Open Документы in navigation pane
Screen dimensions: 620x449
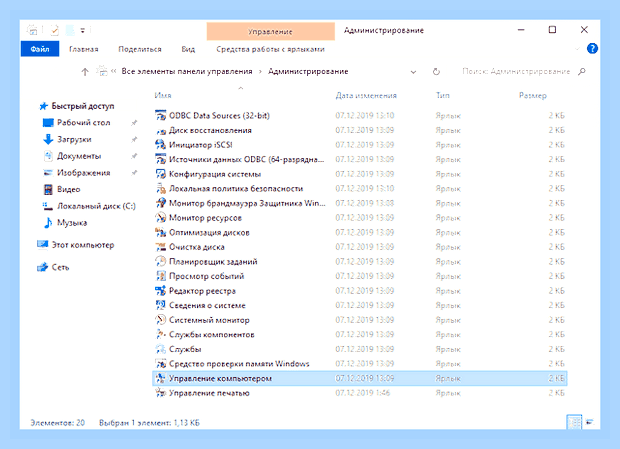(79, 156)
